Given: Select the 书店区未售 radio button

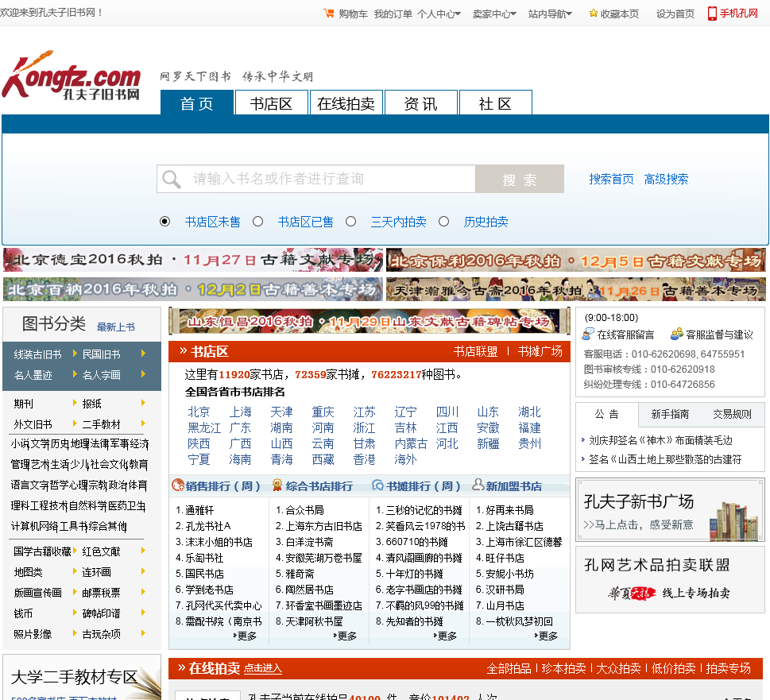Looking at the screenshot, I should click(x=165, y=222).
